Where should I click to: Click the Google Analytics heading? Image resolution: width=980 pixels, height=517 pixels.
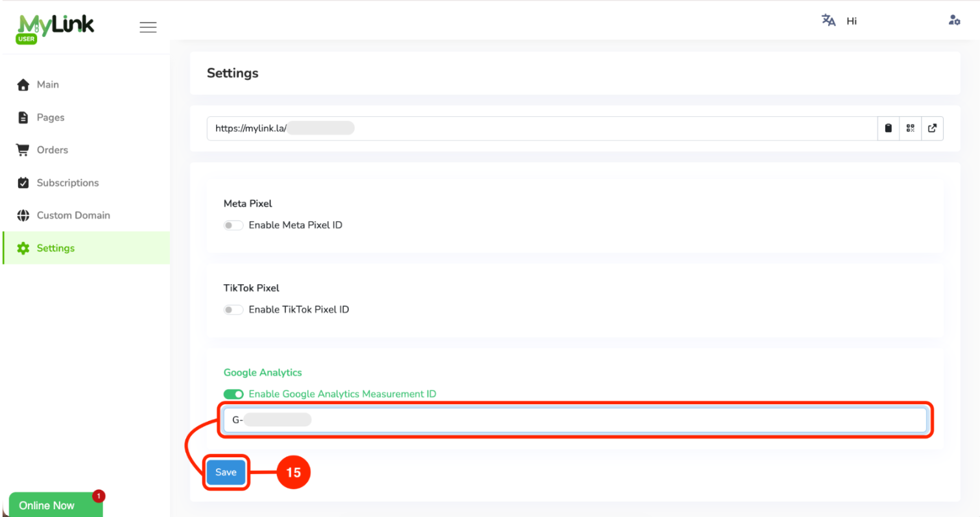pyautogui.click(x=263, y=372)
